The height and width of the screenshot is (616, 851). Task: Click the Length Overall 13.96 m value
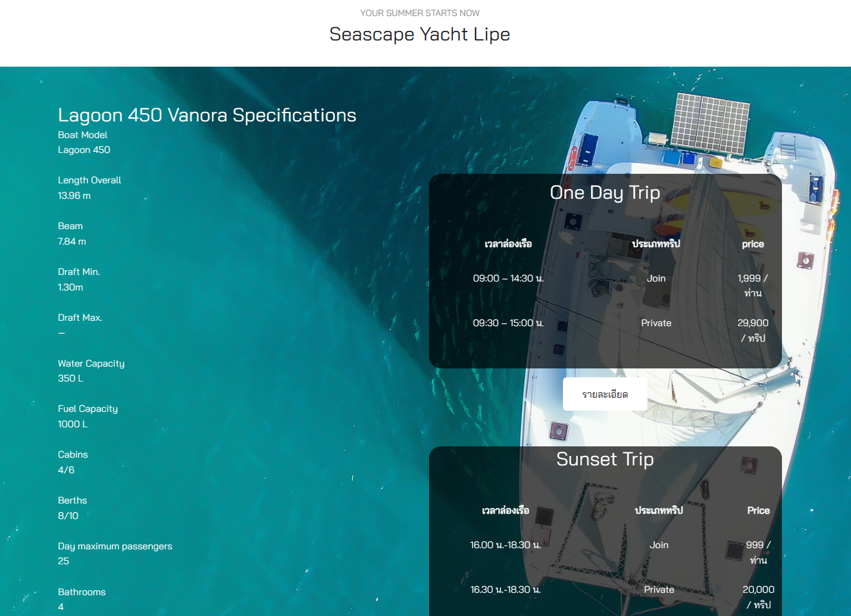[x=74, y=196]
